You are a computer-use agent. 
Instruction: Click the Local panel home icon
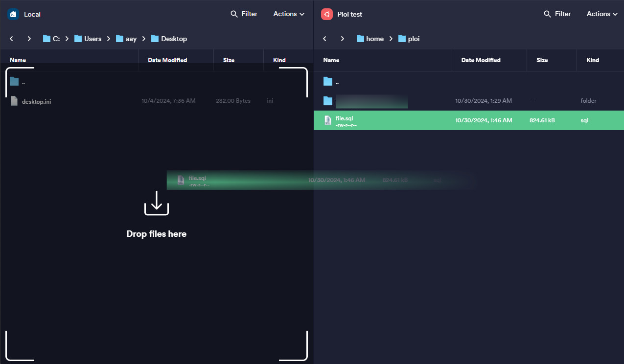(x=13, y=14)
